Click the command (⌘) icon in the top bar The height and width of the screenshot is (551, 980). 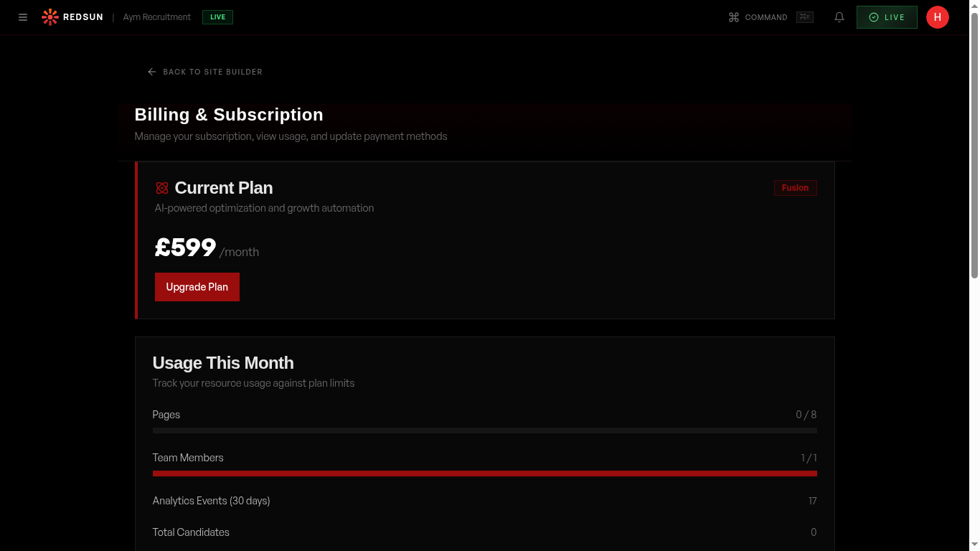coord(733,17)
